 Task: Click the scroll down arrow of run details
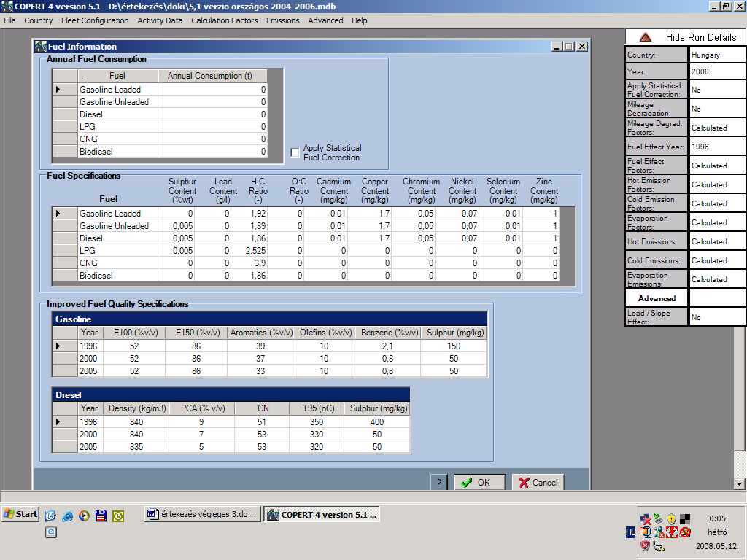[740, 483]
